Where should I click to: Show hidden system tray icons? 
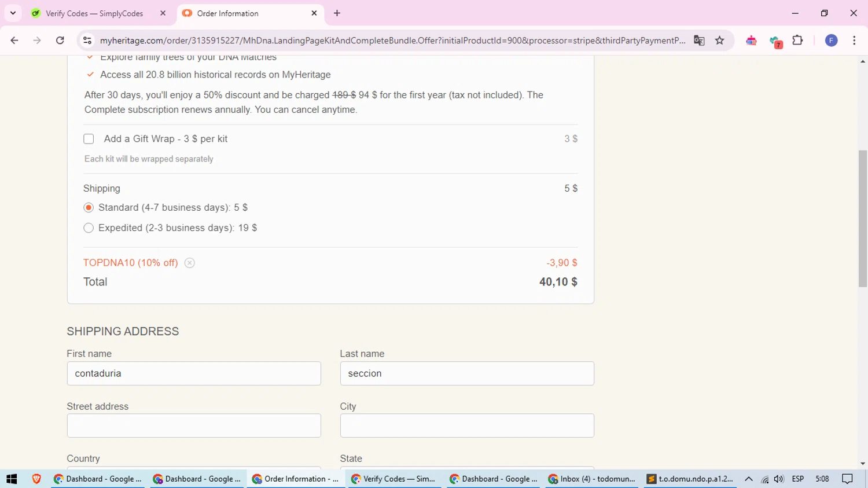748,479
